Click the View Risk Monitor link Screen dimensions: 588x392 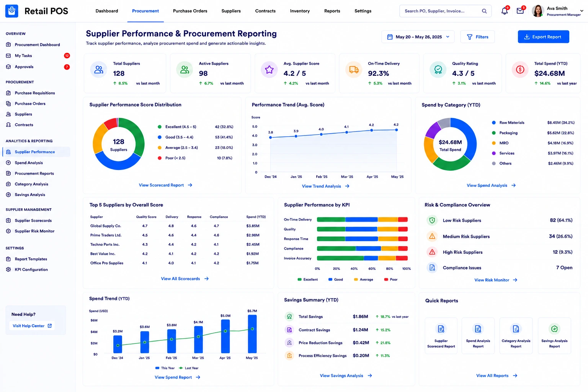[x=496, y=280]
